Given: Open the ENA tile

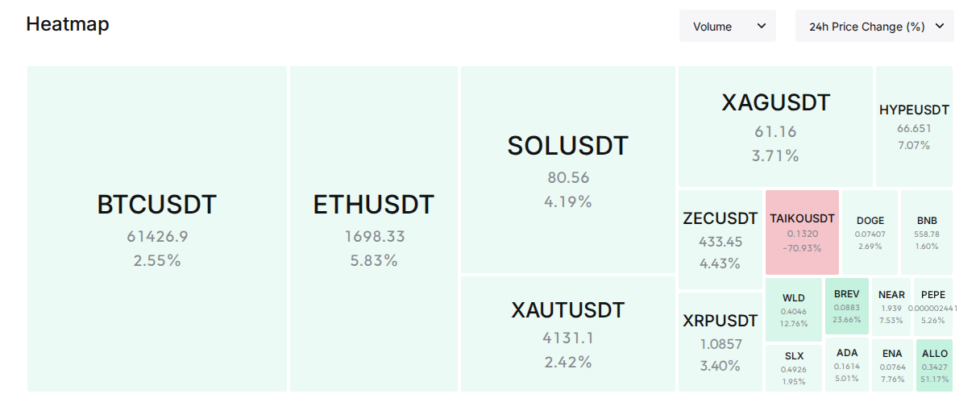Looking at the screenshot, I should [892, 365].
